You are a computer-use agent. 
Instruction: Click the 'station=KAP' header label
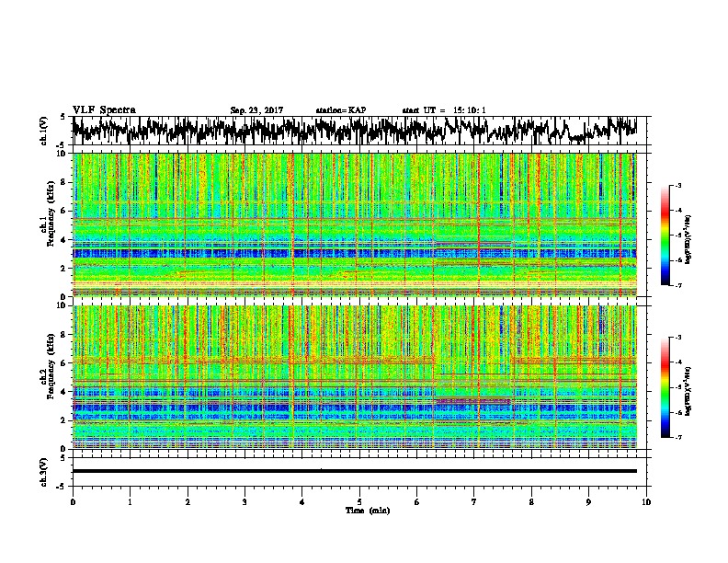click(341, 110)
